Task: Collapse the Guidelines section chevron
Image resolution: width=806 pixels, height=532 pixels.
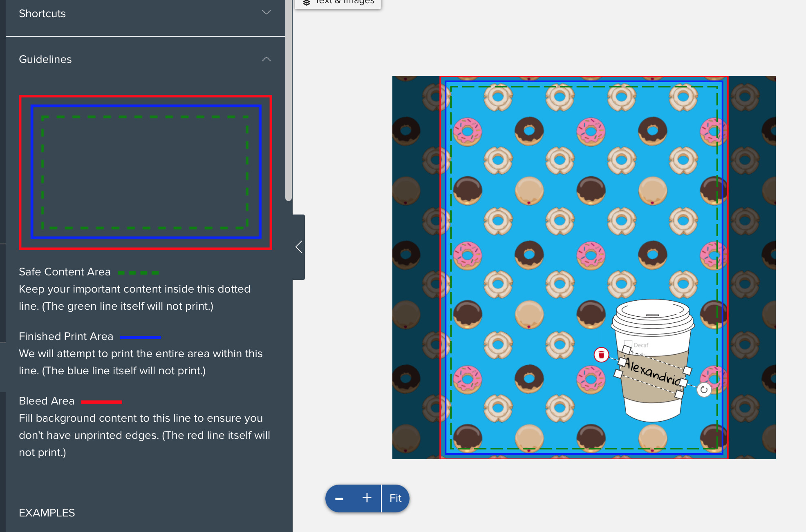Action: tap(266, 59)
